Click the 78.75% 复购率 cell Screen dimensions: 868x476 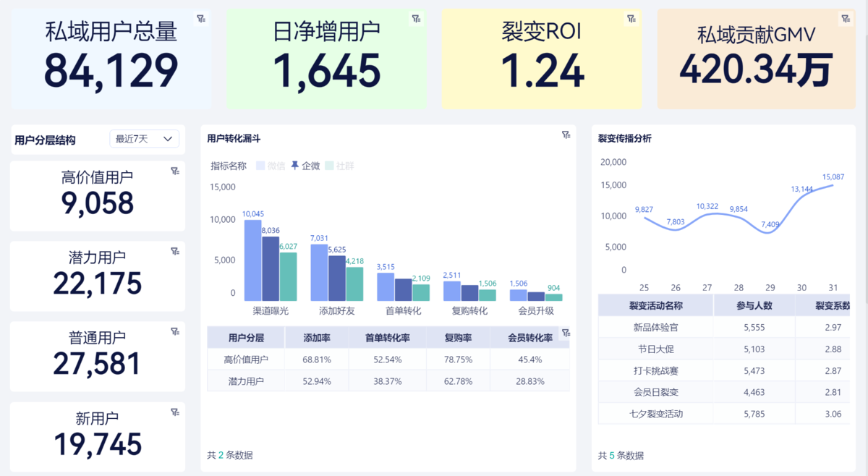coord(458,360)
